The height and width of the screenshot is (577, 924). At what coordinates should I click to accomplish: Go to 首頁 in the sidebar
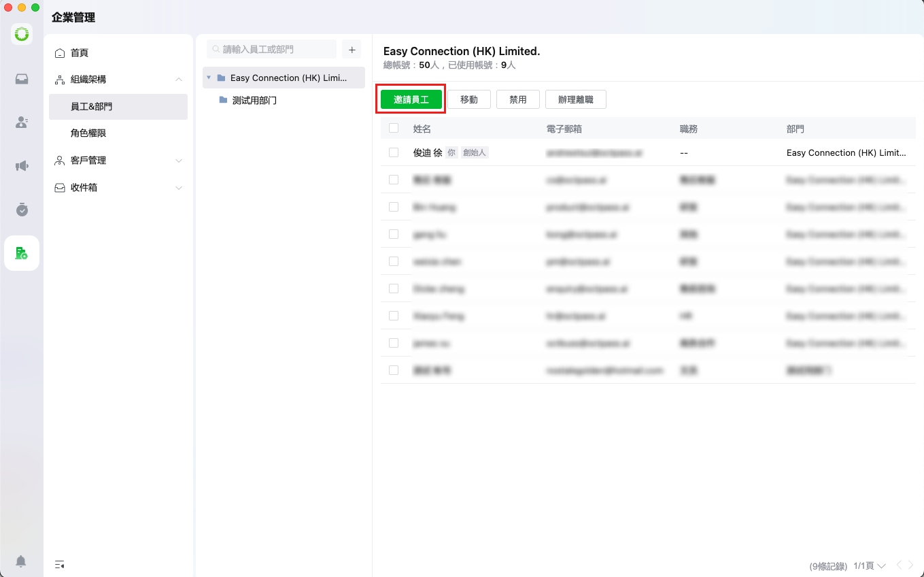pyautogui.click(x=80, y=53)
